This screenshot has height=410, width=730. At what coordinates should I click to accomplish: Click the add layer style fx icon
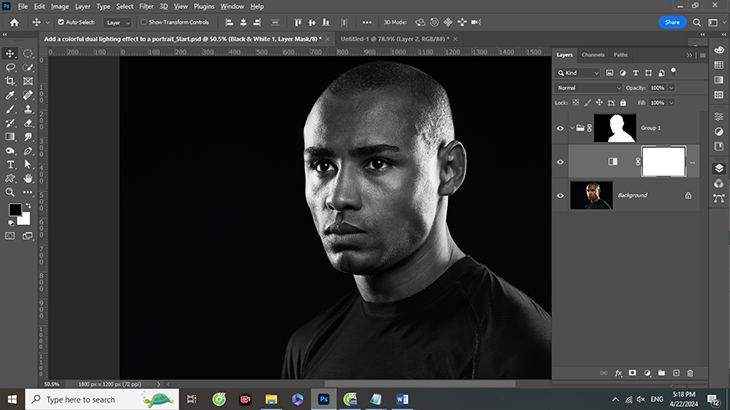(x=619, y=373)
